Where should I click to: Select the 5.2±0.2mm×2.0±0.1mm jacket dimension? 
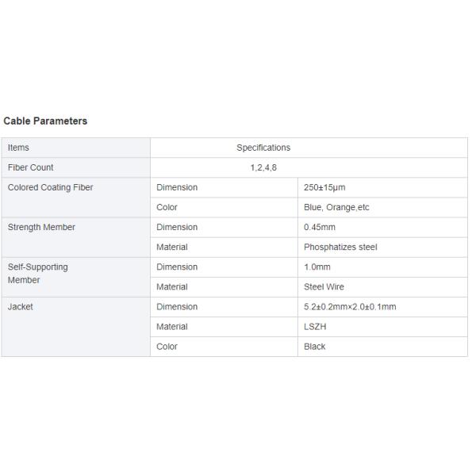350,306
